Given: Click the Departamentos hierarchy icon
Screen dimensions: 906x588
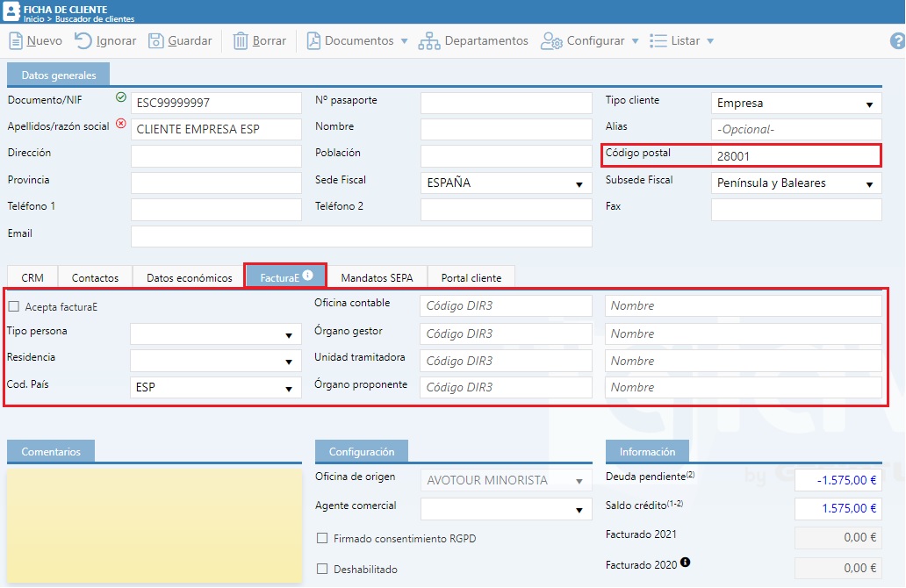Looking at the screenshot, I should click(x=429, y=40).
